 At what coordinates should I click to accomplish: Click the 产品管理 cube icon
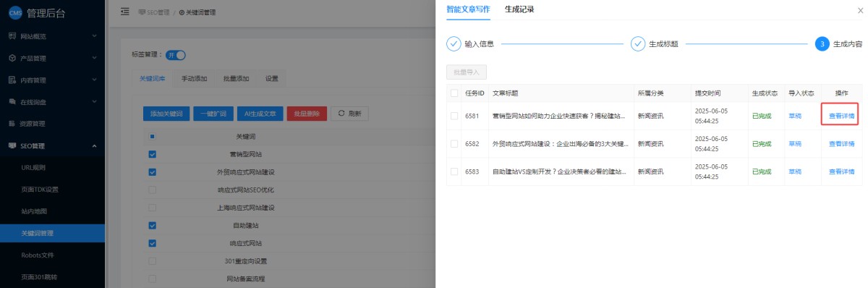point(12,58)
